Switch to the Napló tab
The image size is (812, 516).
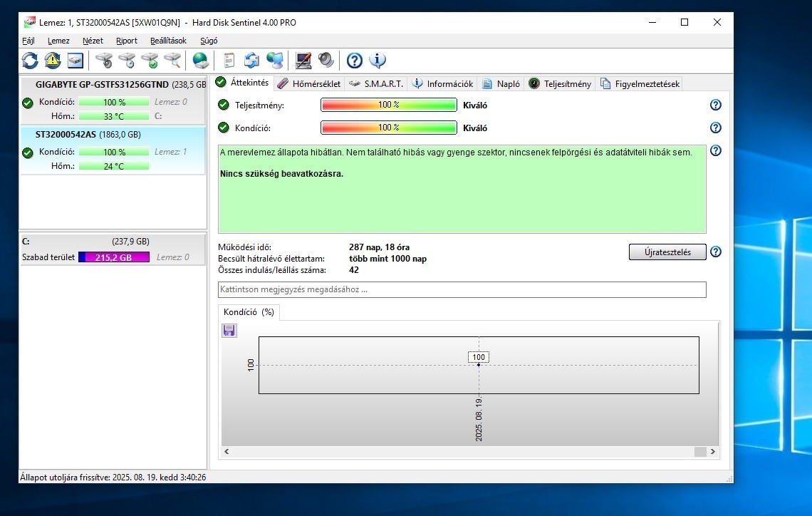[501, 84]
